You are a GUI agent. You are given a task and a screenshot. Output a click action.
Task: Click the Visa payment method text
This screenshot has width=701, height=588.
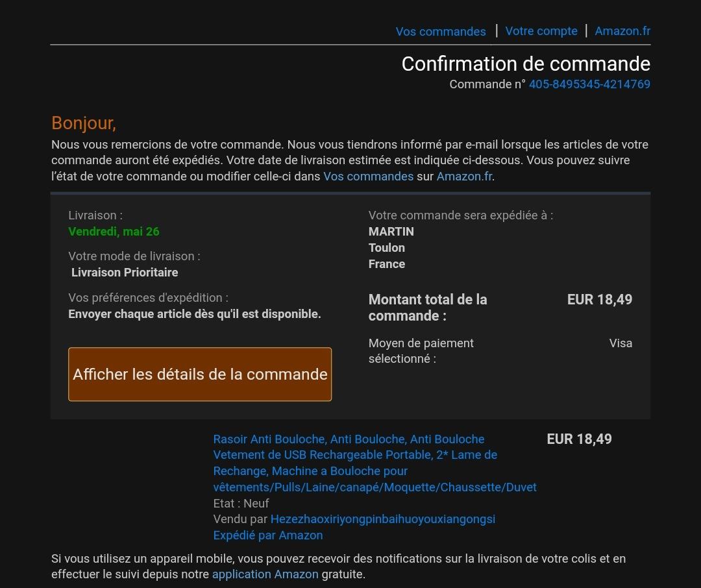pyautogui.click(x=621, y=343)
